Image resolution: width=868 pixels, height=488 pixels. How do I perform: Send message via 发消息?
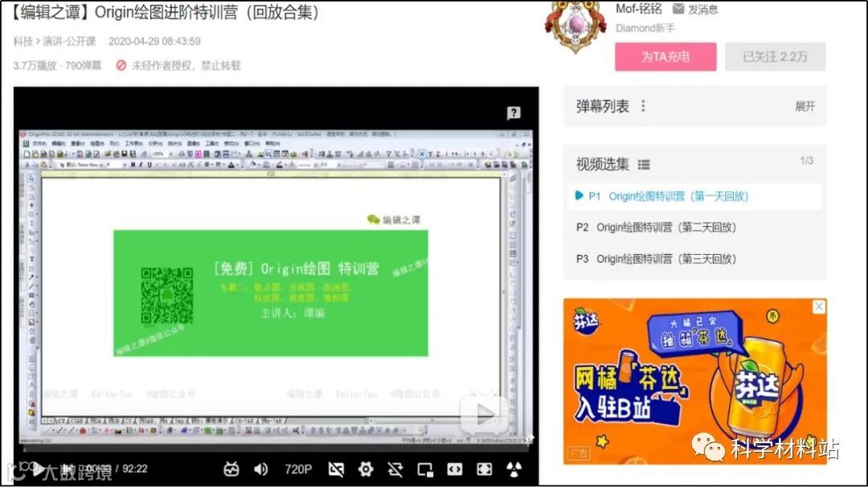coord(695,9)
